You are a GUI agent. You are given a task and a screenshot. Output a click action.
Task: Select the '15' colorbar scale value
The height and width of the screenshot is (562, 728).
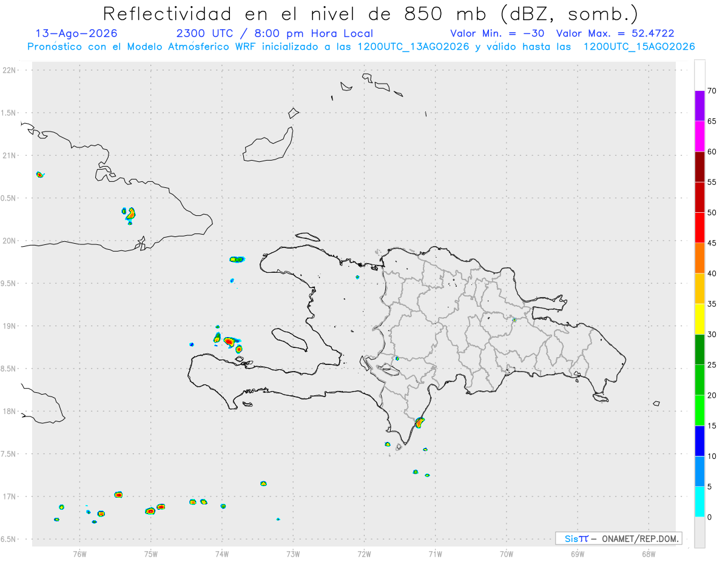[712, 426]
